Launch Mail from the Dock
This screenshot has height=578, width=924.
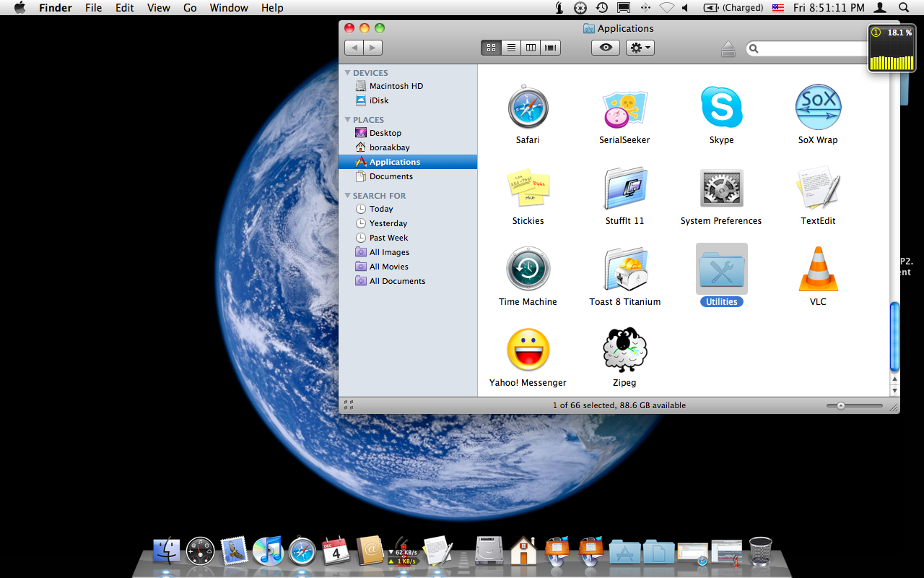[x=234, y=551]
